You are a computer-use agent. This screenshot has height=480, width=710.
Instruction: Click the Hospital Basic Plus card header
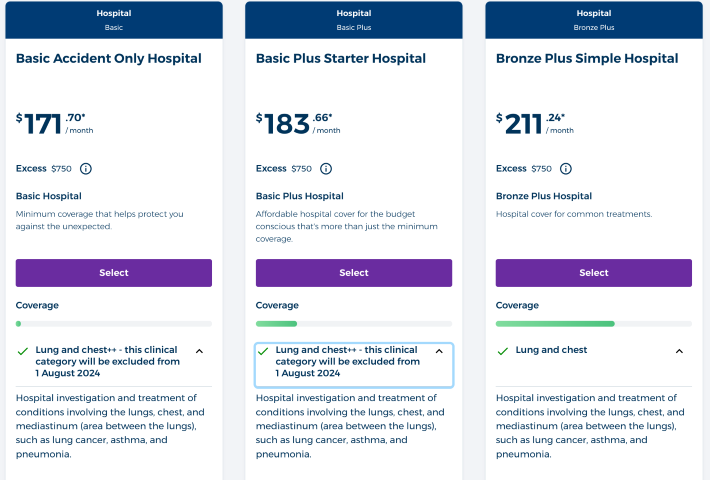pyautogui.click(x=354, y=19)
